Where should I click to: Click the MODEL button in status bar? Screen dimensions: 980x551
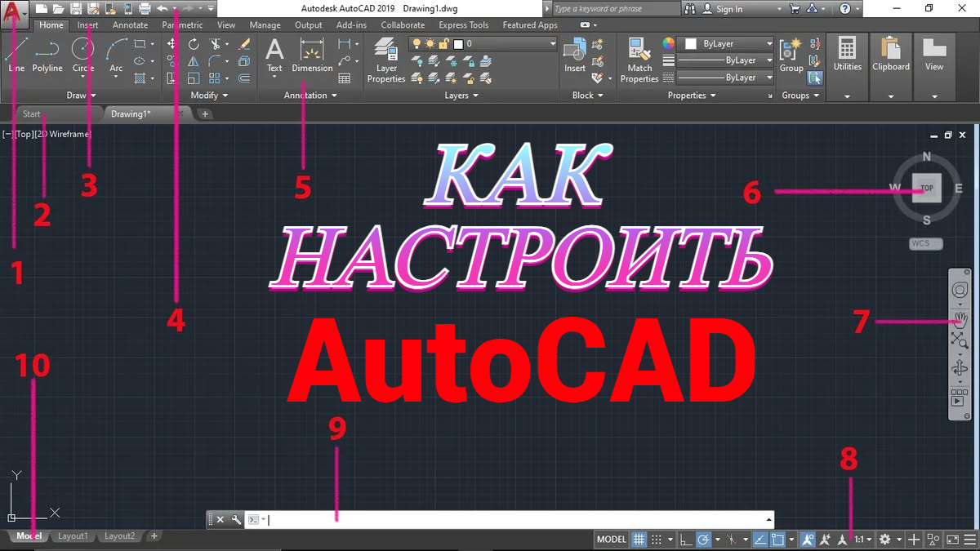click(x=612, y=540)
